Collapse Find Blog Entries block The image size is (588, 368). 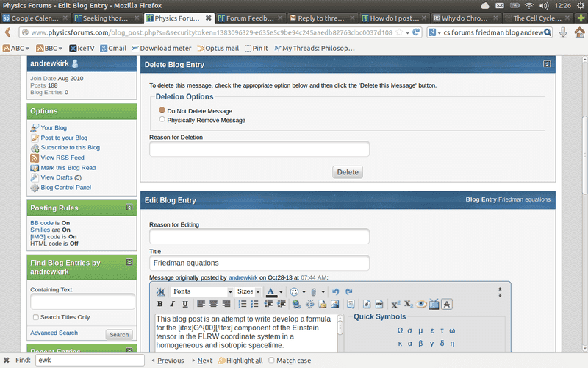tap(129, 262)
